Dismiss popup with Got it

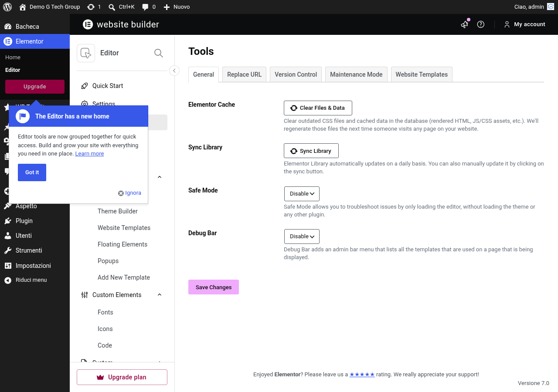coord(32,172)
